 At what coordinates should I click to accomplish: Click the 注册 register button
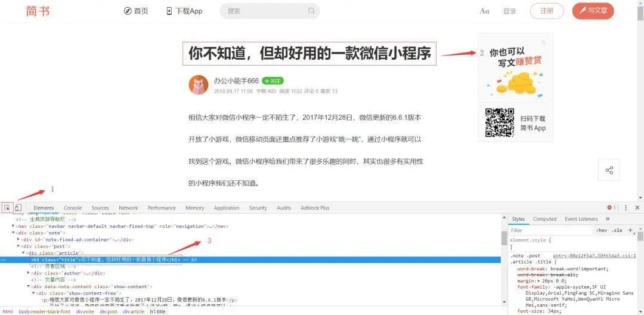pyautogui.click(x=547, y=11)
